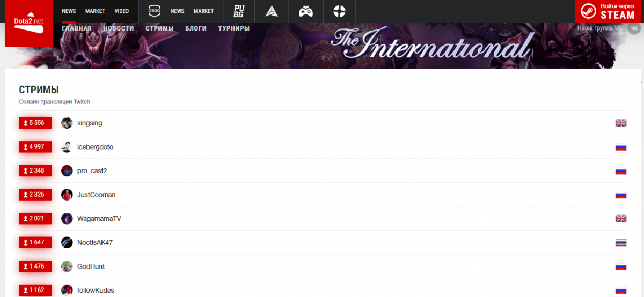The width and height of the screenshot is (644, 297).
Task: Click the Russian flag beside icebergdoto
Action: pos(621,147)
